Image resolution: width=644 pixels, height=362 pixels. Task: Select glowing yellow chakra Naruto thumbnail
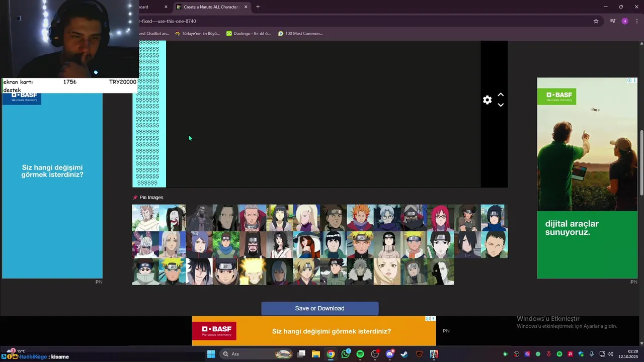[253, 271]
